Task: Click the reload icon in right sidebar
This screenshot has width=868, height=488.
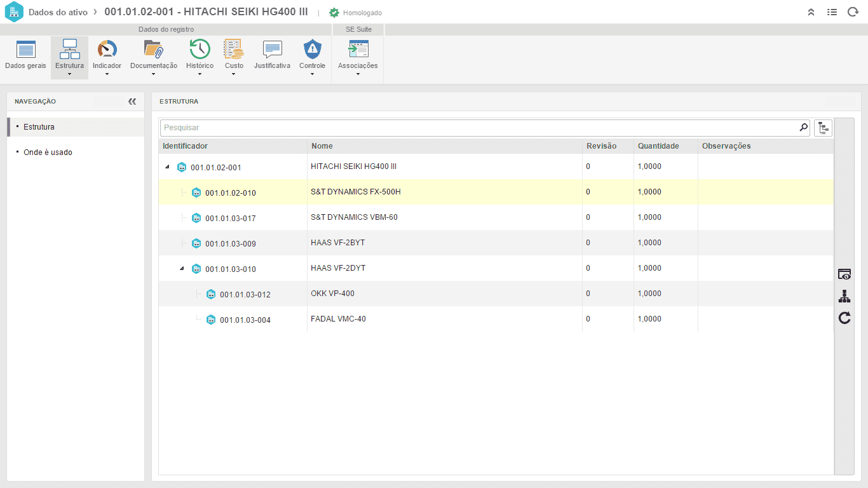Action: coord(844,318)
